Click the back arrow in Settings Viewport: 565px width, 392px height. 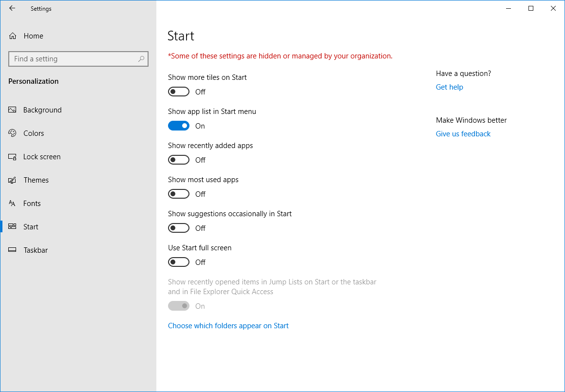click(x=12, y=8)
